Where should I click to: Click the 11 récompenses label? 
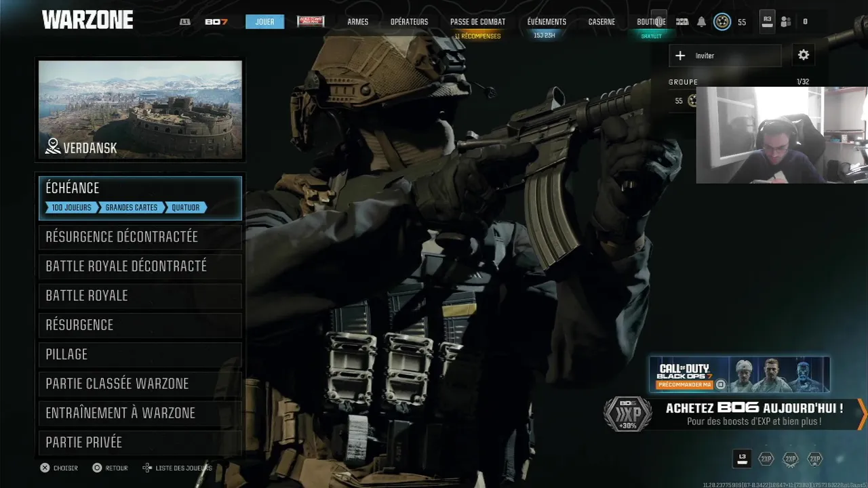(477, 36)
